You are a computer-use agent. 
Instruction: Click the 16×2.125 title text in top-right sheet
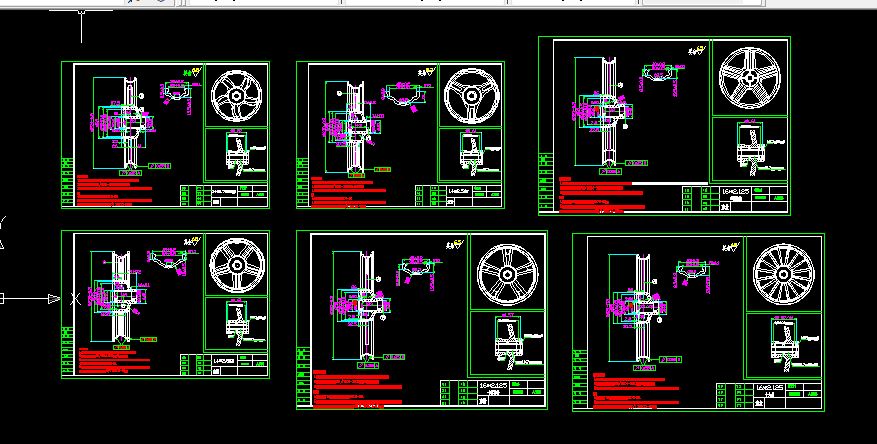(x=735, y=191)
